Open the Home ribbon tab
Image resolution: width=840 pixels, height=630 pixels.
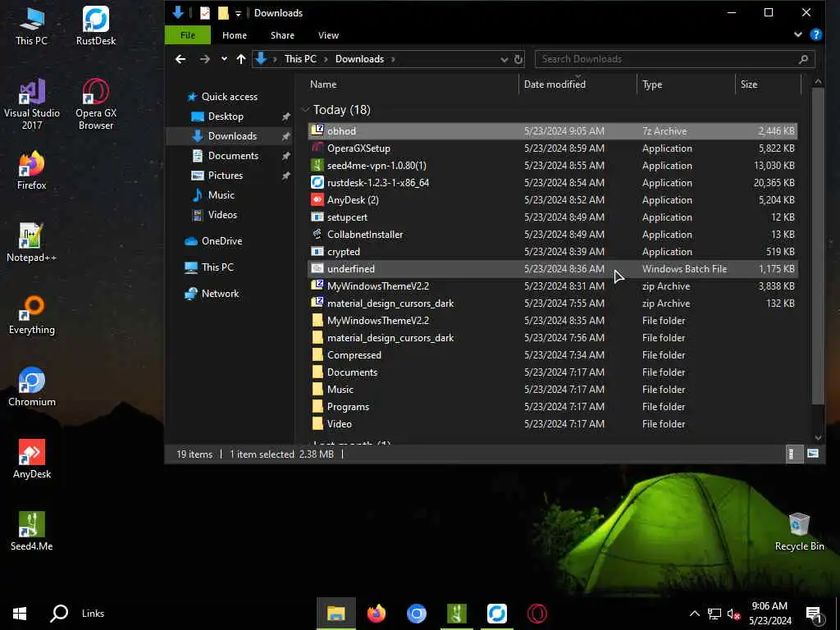click(235, 35)
